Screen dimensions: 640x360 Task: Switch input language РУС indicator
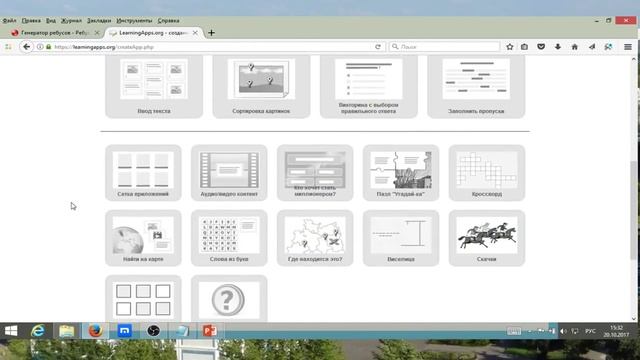(590, 331)
